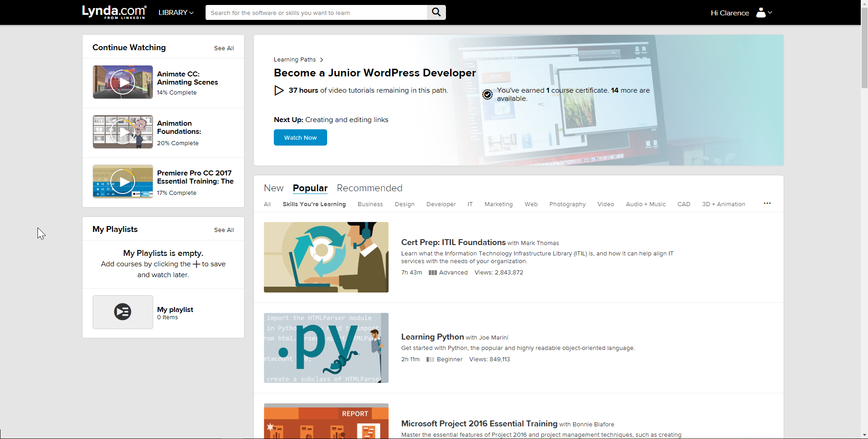Viewport: 868px width, 439px height.
Task: Click the ITIL Foundations course thumbnail
Action: point(326,257)
